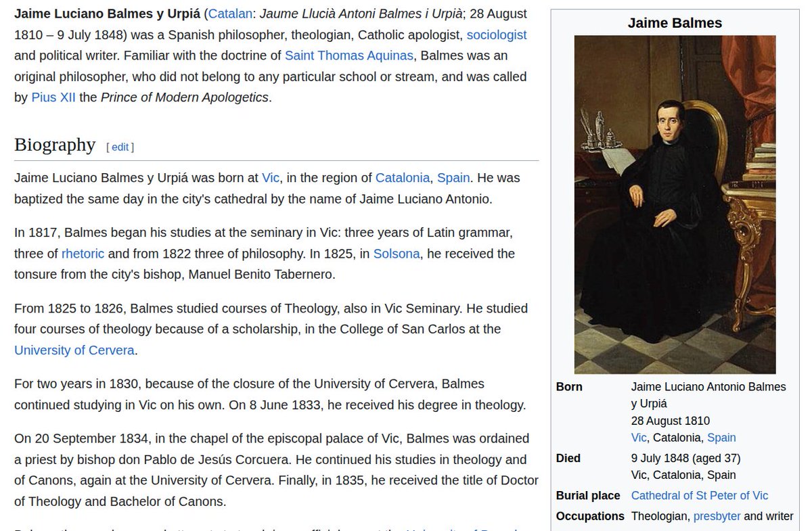Select the bold name 'Jaime Luciano Balmes y Urpiá'
The image size is (812, 531).
pyautogui.click(x=107, y=13)
